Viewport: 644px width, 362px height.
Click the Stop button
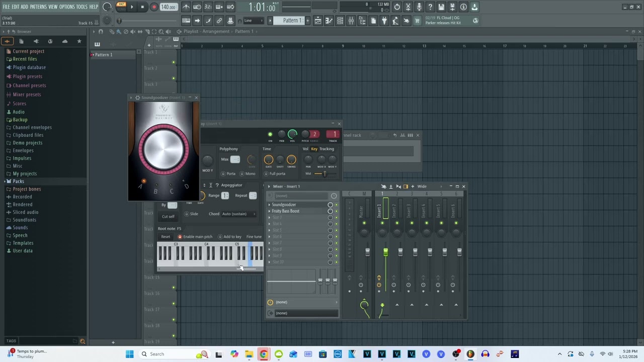[142, 7]
